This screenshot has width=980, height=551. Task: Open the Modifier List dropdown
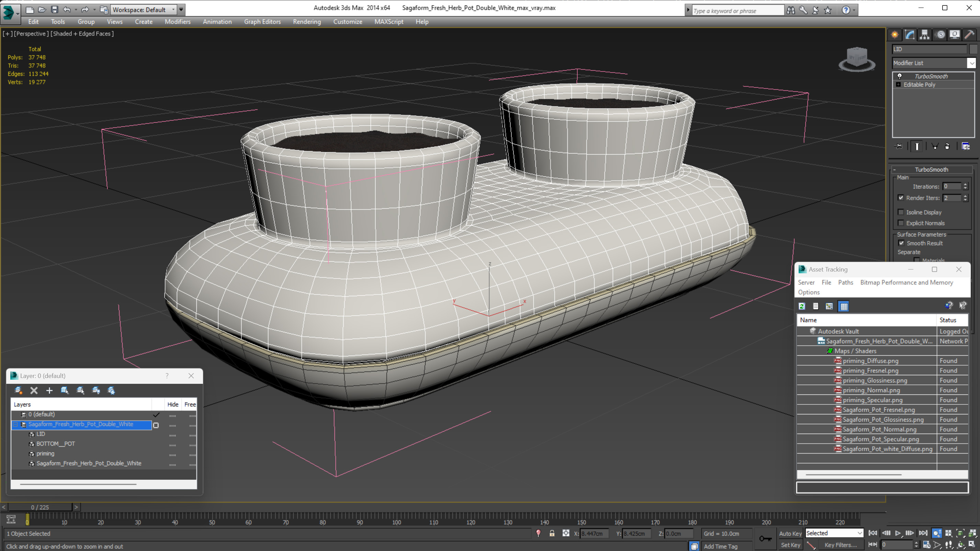point(972,63)
